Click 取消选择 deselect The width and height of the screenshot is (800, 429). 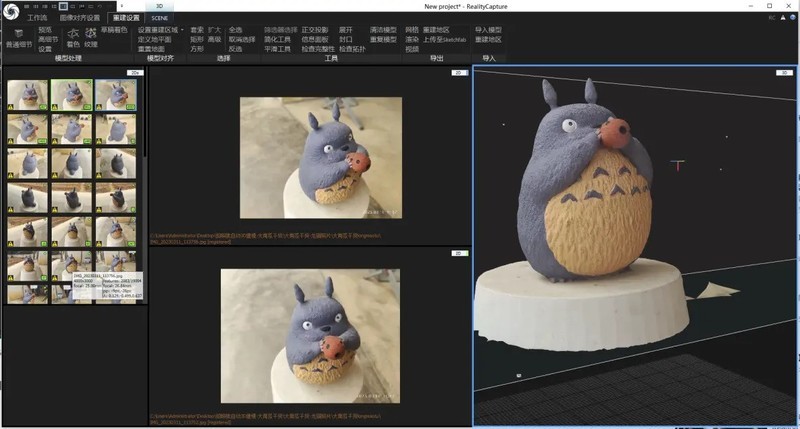pyautogui.click(x=242, y=39)
